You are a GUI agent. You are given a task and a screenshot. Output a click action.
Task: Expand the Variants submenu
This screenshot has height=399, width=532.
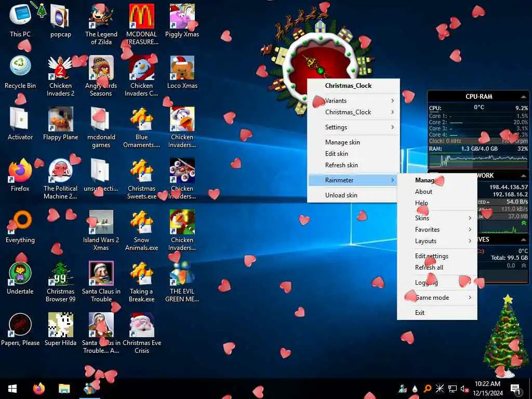(353, 101)
